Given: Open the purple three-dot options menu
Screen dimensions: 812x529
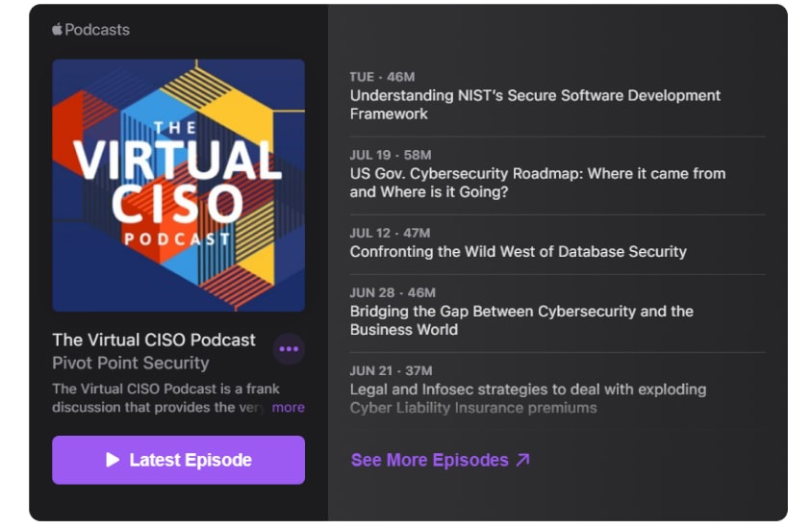Looking at the screenshot, I should click(x=289, y=349).
